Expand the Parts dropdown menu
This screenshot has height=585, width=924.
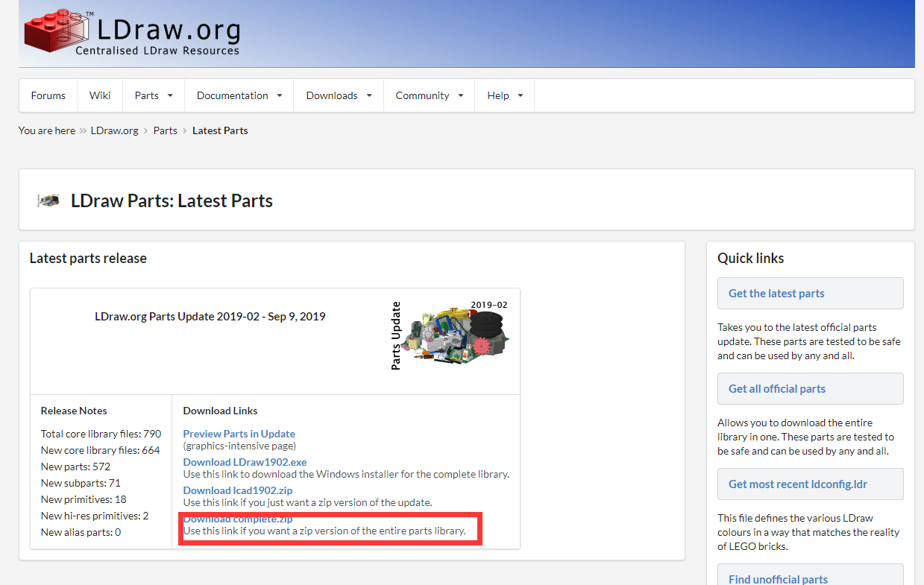pyautogui.click(x=154, y=95)
